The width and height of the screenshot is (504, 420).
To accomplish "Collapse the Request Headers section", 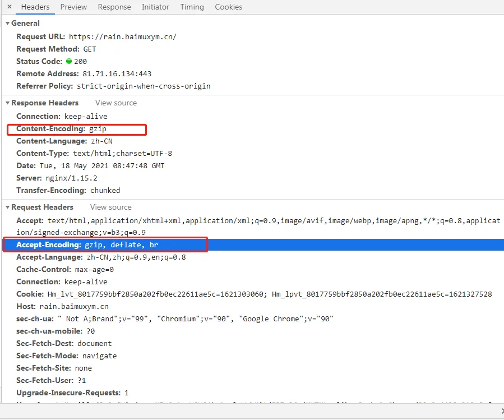I will click(8, 207).
